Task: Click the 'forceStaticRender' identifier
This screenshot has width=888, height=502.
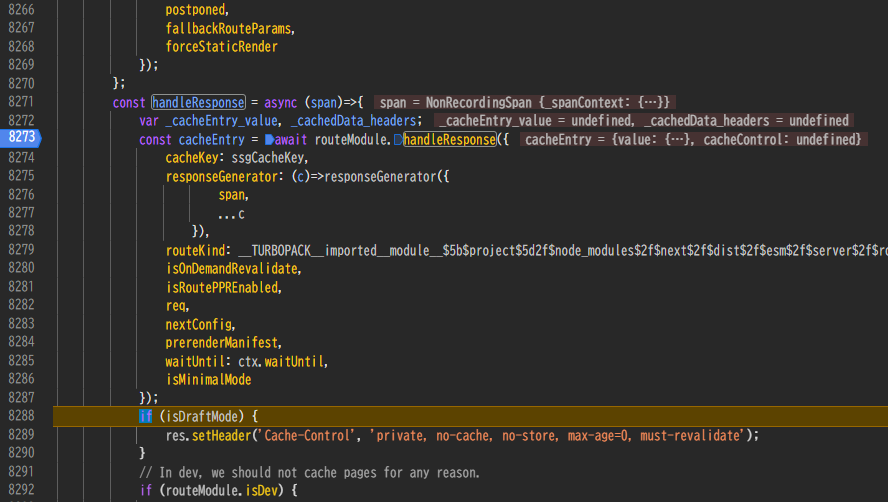Action: pyautogui.click(x=221, y=46)
